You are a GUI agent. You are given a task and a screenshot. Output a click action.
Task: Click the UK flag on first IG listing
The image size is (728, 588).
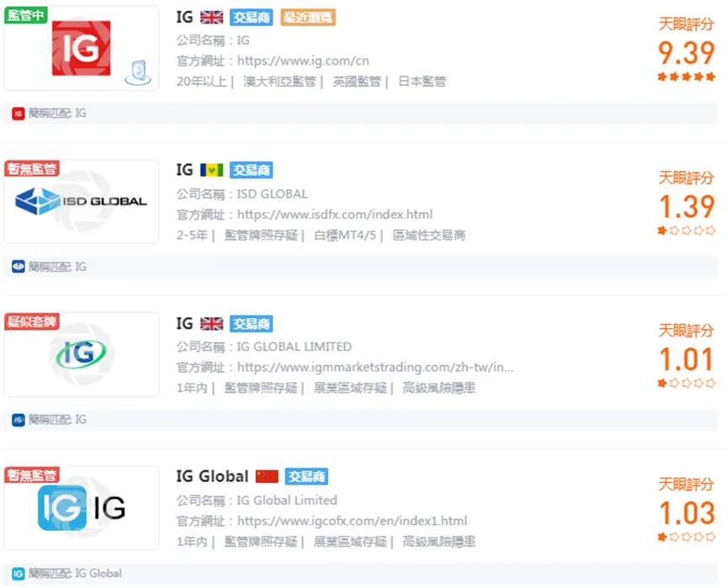tap(212, 17)
